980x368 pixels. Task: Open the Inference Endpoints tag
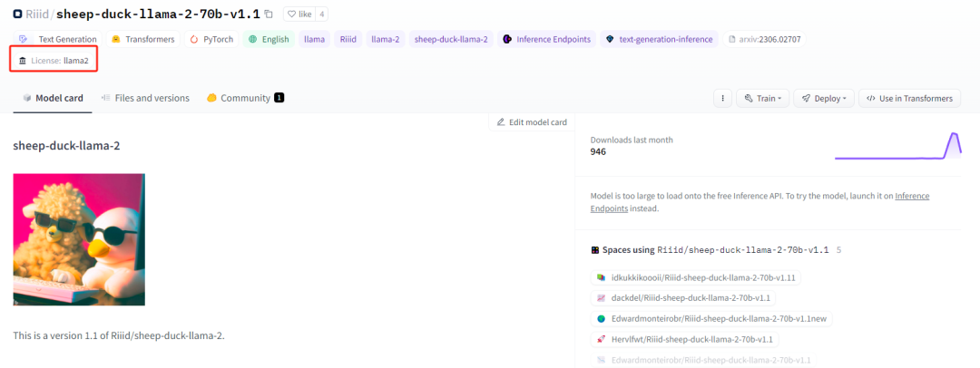point(546,40)
